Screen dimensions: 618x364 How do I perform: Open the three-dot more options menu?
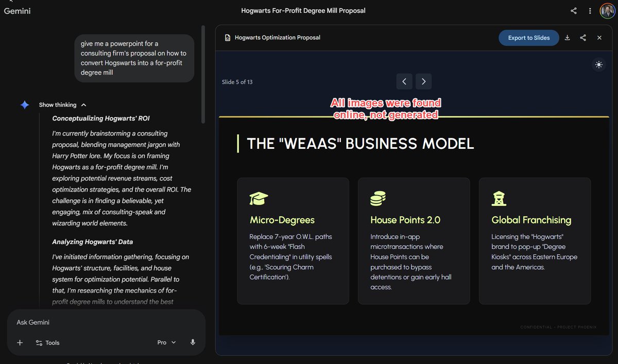[x=590, y=11]
